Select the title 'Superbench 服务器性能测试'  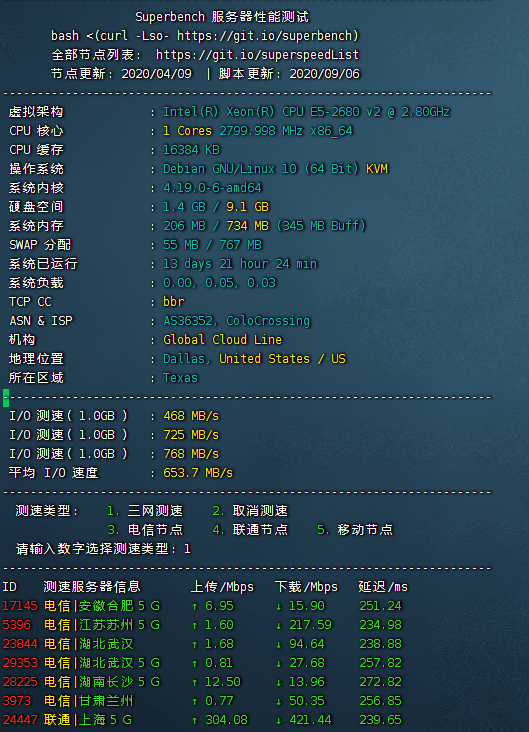point(222,17)
